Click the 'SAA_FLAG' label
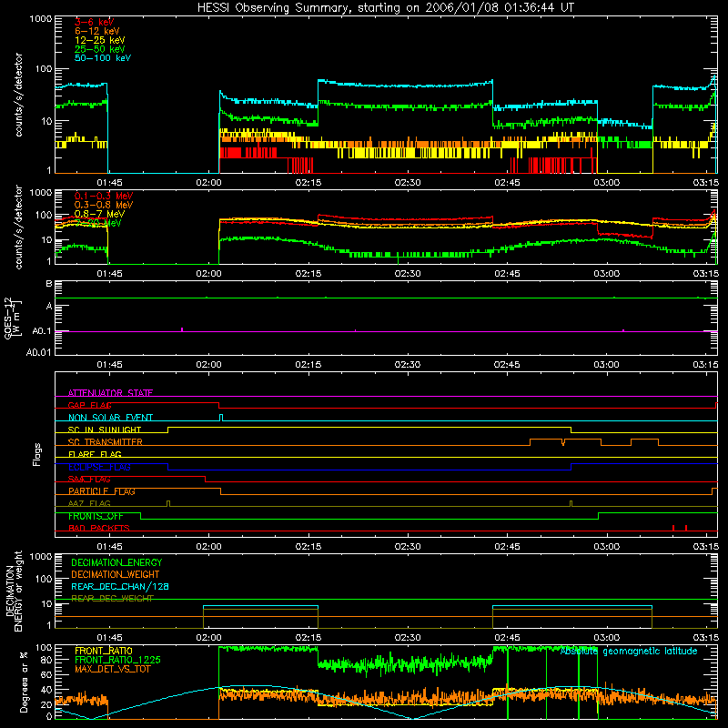Viewport: 728px width, 728px height. [x=89, y=480]
